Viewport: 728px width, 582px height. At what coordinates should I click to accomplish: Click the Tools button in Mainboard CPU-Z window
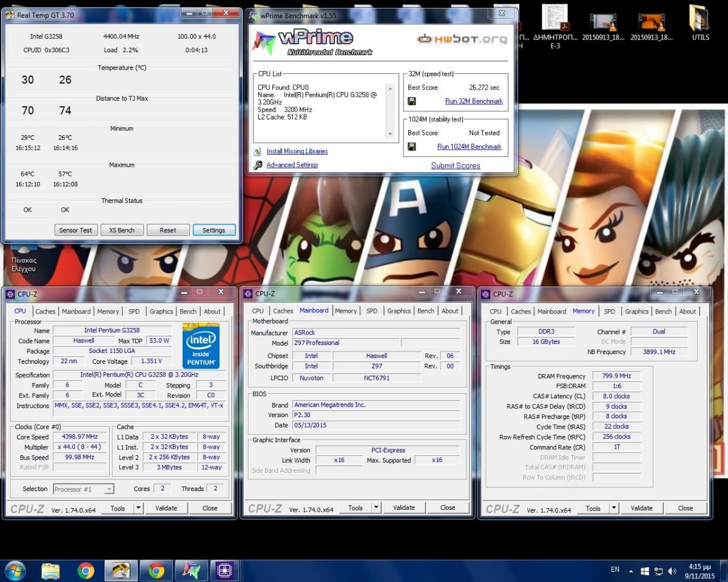click(356, 508)
